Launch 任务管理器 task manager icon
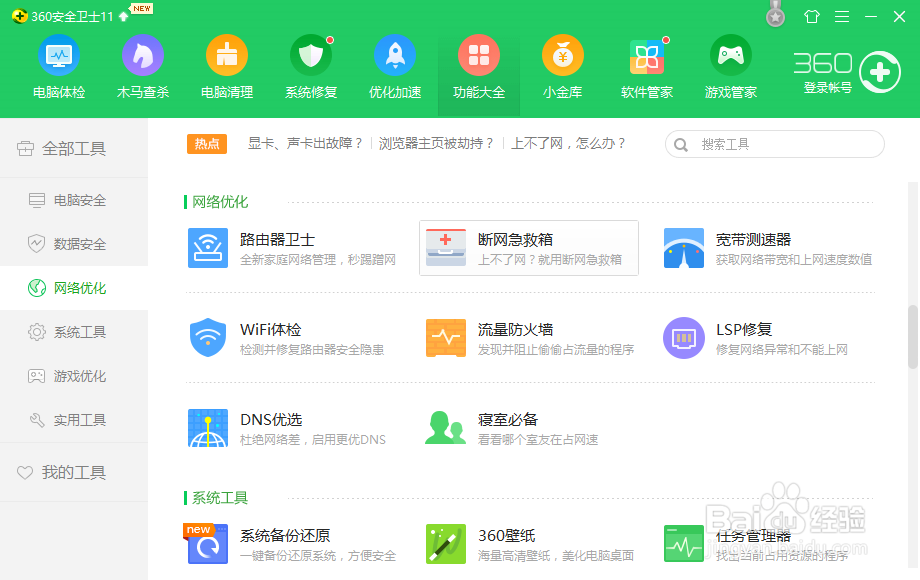920x580 pixels. pos(684,544)
